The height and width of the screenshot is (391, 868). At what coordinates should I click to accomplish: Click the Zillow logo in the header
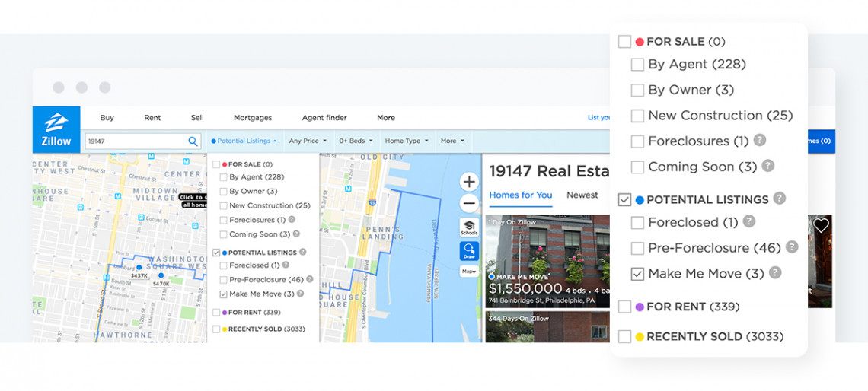tap(56, 129)
